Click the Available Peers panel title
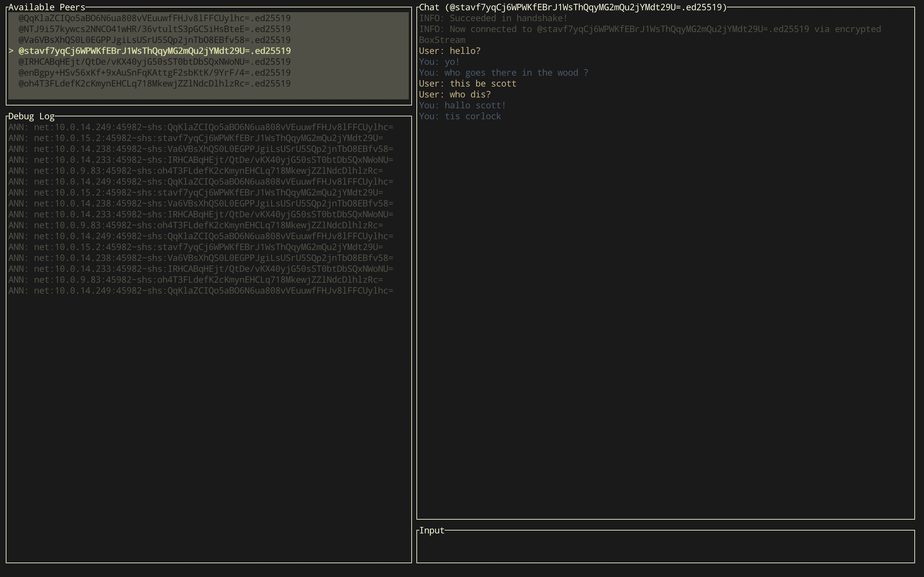 pos(47,7)
